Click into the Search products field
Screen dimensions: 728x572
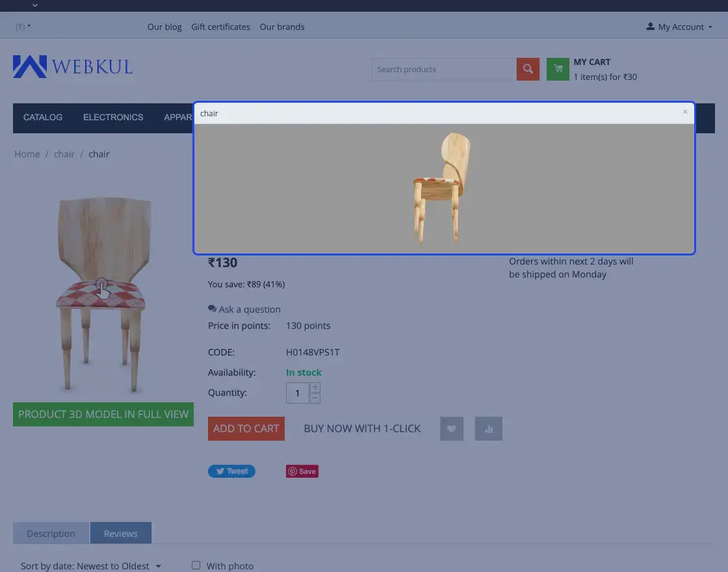pos(443,69)
